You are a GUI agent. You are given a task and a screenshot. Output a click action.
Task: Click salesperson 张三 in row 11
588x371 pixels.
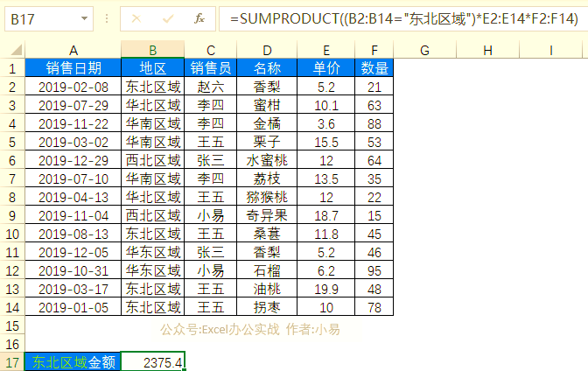pyautogui.click(x=211, y=252)
